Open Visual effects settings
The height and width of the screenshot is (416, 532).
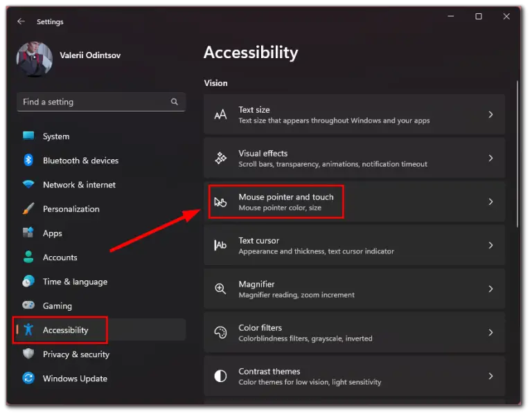354,158
